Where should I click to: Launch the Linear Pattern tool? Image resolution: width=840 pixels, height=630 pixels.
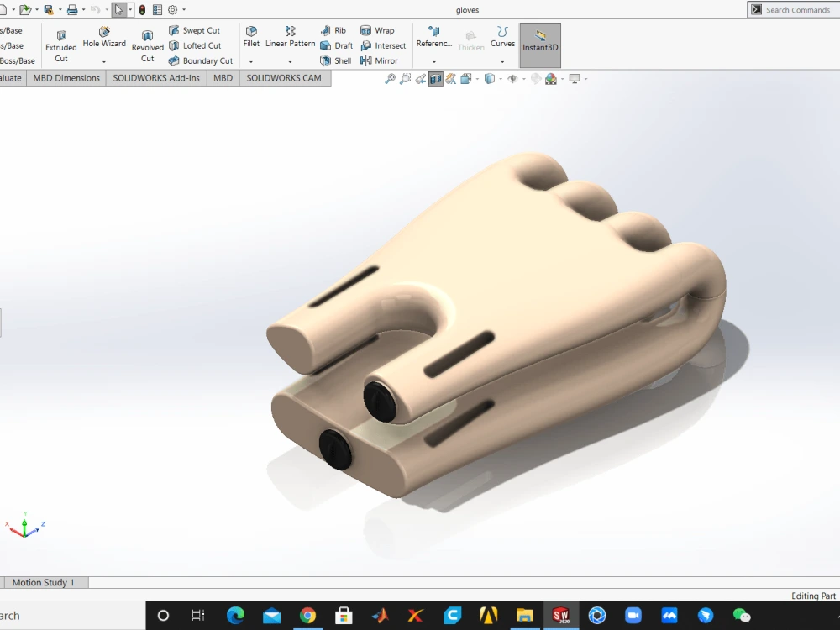[x=291, y=38]
